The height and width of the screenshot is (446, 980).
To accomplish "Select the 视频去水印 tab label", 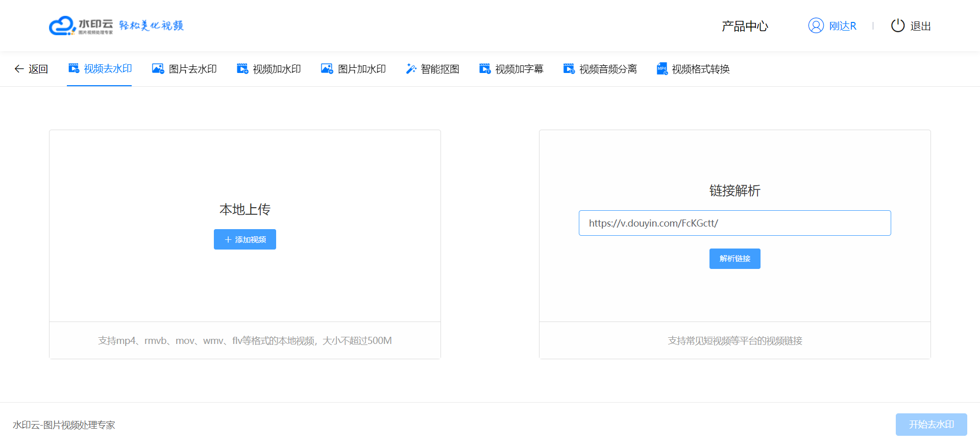I will (108, 69).
